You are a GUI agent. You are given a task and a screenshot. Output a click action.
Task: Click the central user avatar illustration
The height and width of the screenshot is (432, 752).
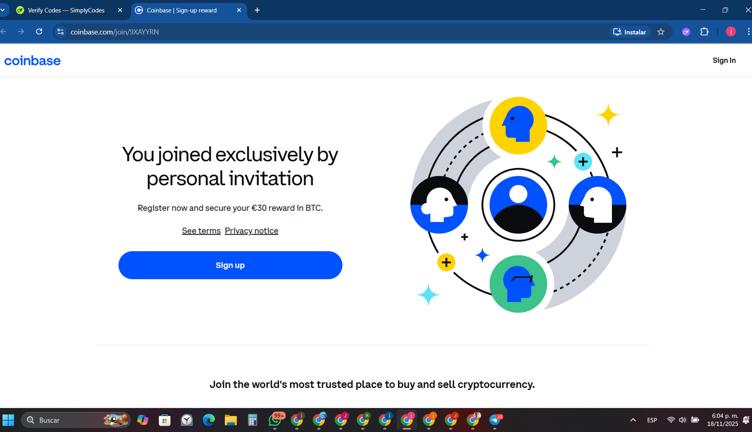[x=518, y=205]
